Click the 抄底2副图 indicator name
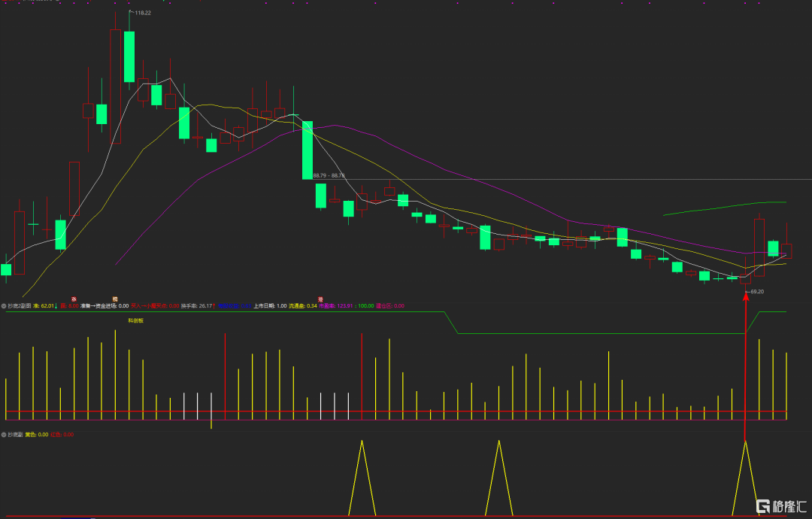The height and width of the screenshot is (519, 812). (19, 306)
